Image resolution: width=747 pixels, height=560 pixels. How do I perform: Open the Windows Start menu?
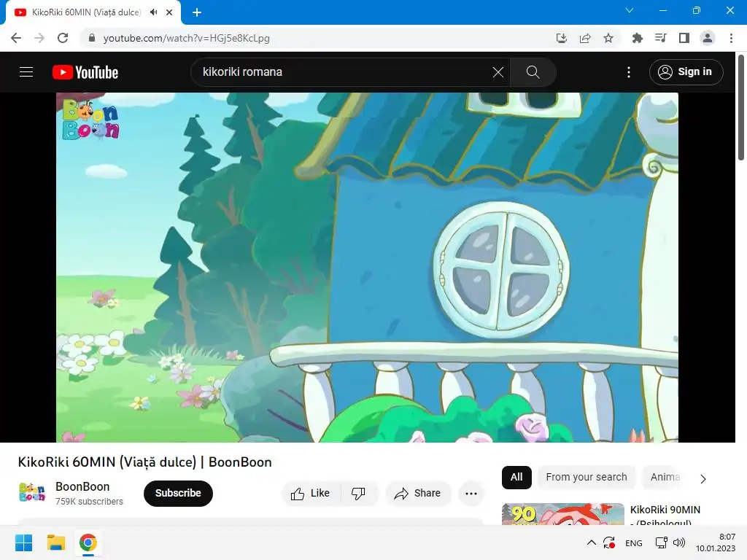coord(24,542)
